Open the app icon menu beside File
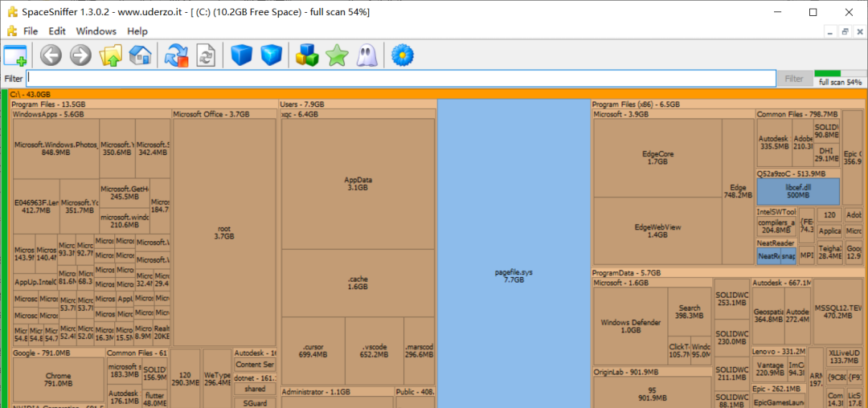This screenshot has width=868, height=408. (11, 31)
